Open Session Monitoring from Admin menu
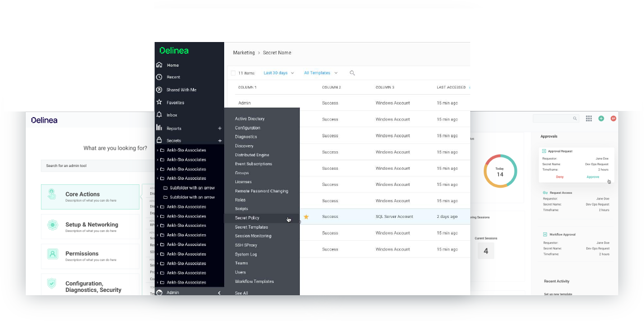This screenshot has width=644, height=321. (253, 236)
